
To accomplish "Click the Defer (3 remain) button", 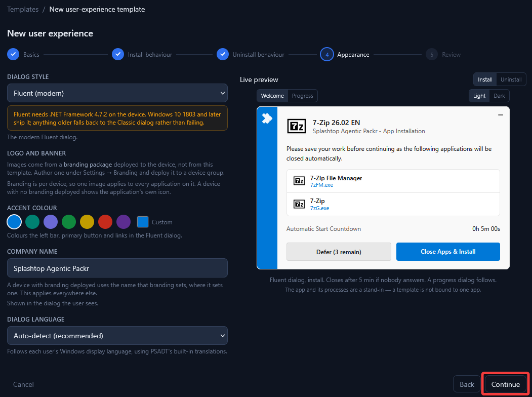I will click(x=339, y=252).
